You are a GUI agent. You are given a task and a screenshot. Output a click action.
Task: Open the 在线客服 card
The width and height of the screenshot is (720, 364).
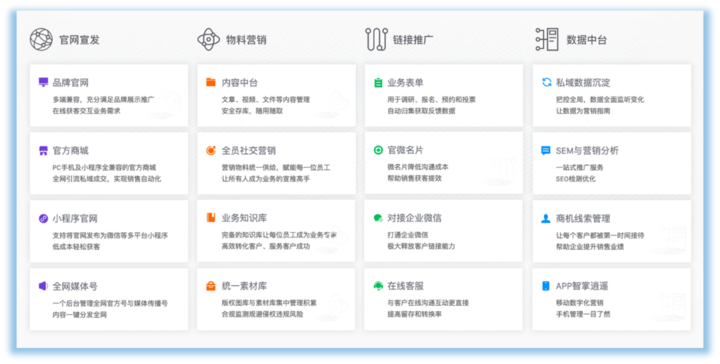[x=444, y=299]
